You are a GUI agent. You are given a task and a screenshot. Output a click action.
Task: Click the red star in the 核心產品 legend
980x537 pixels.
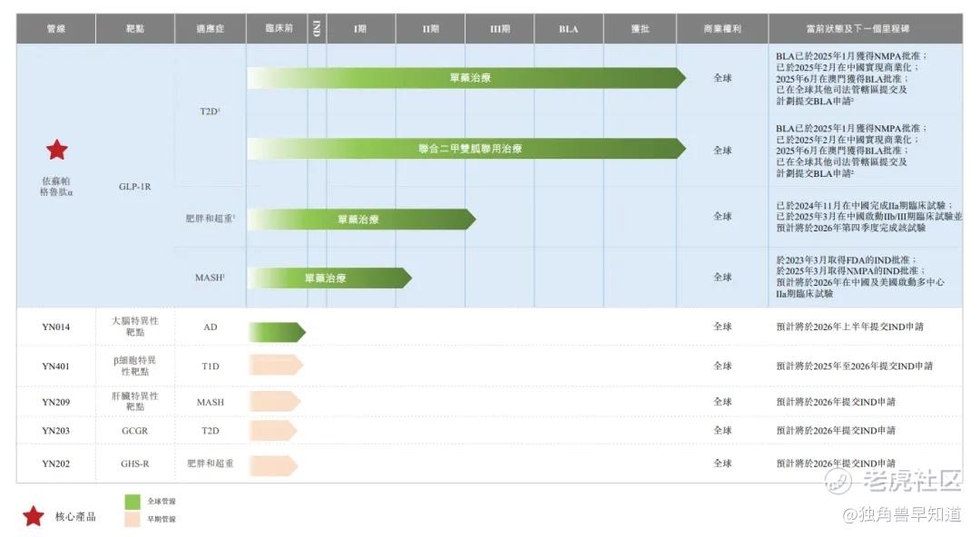34,516
